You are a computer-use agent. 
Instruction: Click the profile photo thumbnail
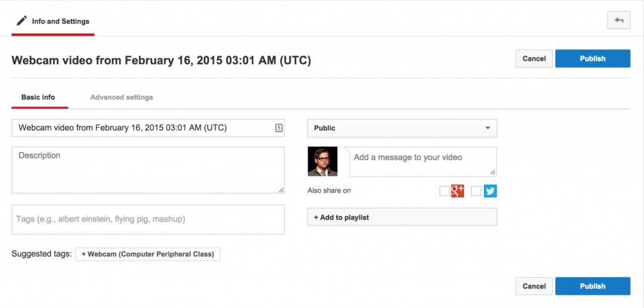click(x=323, y=161)
